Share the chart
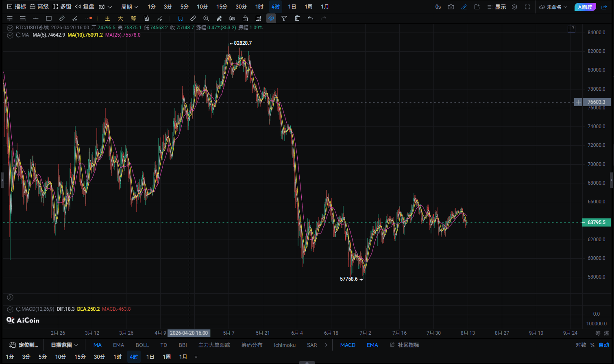The width and height of the screenshot is (614, 364). 604,7
